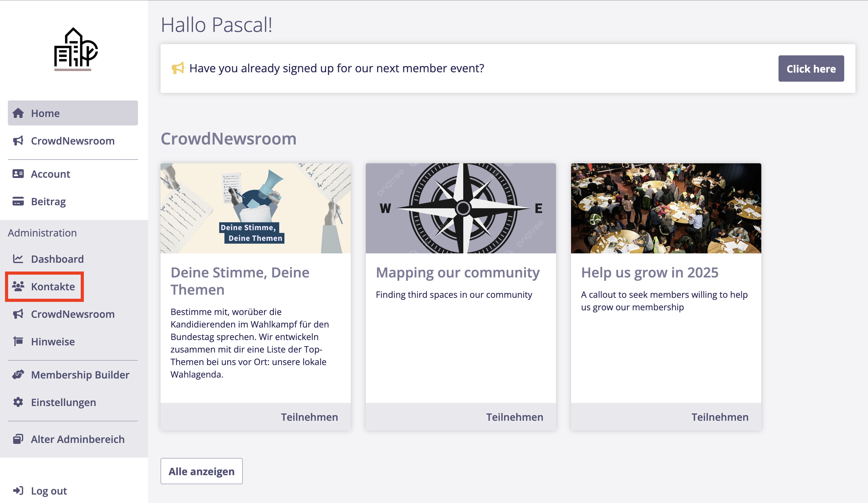Viewport: 868px width, 503px height.
Task: Click the people icon beside Kontakte
Action: click(18, 286)
